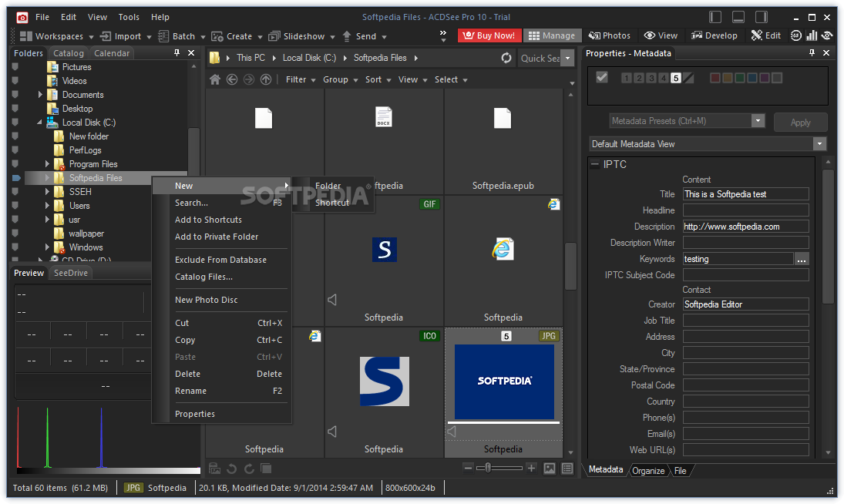Toggle the right pane layout icon

point(762,17)
